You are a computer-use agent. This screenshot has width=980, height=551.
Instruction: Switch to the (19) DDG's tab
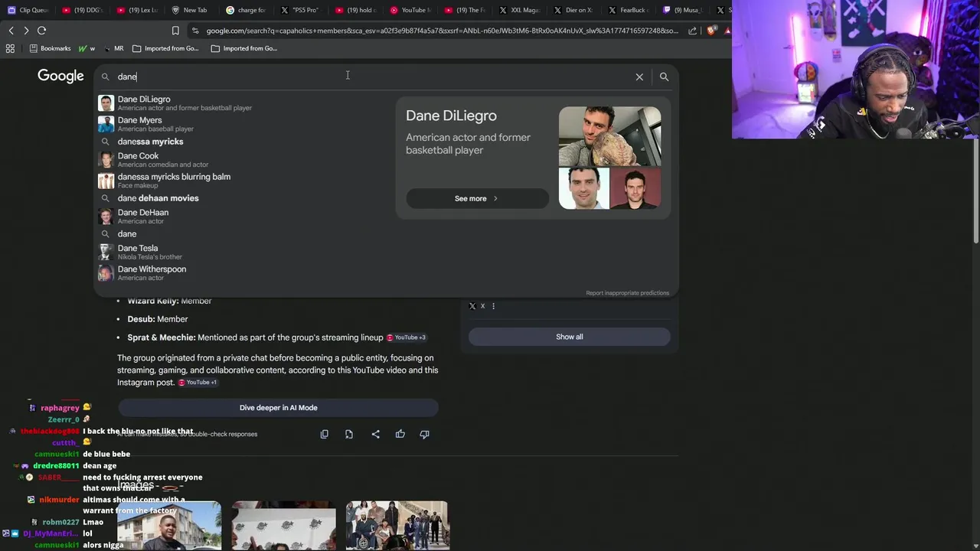[82, 10]
